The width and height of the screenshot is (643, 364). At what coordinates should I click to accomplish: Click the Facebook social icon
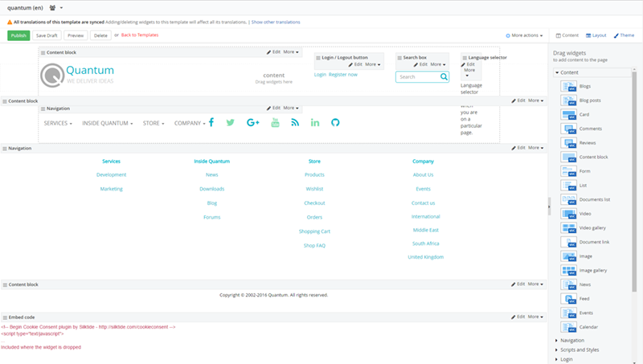[211, 122]
